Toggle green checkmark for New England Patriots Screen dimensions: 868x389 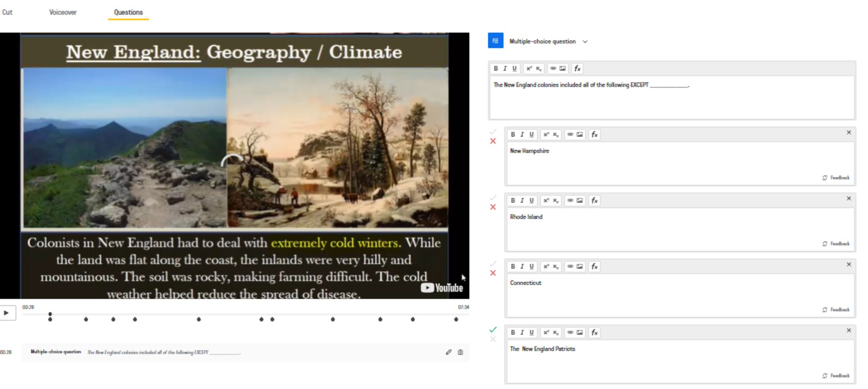point(493,329)
